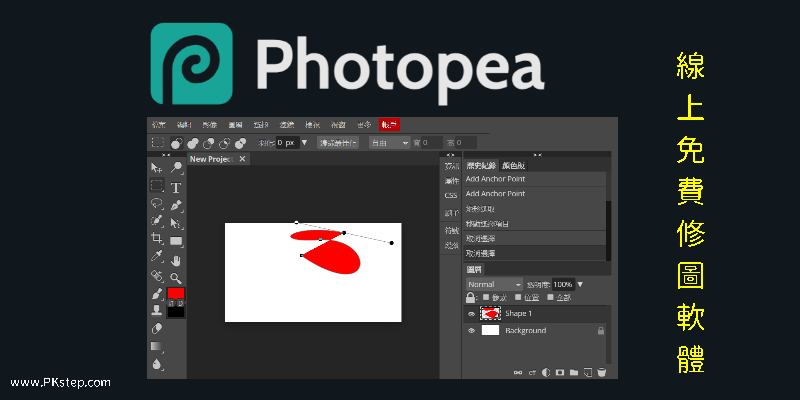Open the fourth menu bar item (Layer)
Viewport: 800px width, 400px height.
[235, 125]
